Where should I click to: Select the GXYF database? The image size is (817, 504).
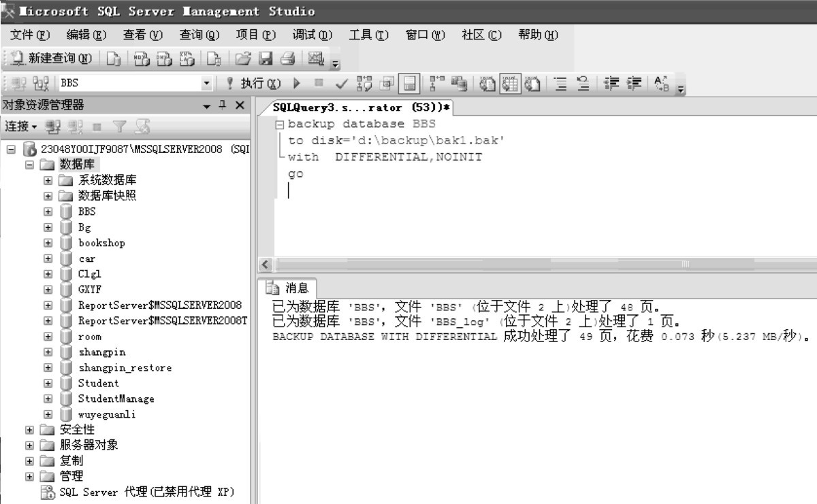coord(89,290)
